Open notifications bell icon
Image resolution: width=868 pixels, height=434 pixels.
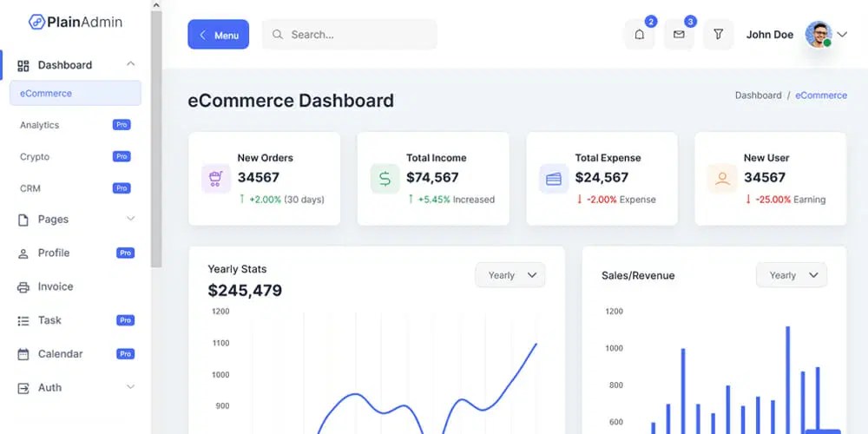pyautogui.click(x=640, y=35)
